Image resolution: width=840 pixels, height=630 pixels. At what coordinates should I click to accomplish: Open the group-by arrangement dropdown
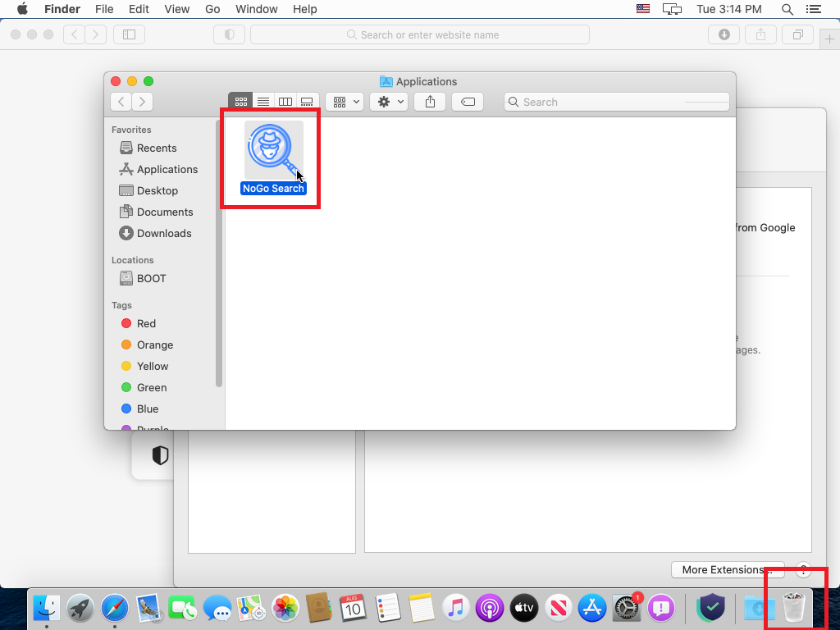(x=345, y=102)
